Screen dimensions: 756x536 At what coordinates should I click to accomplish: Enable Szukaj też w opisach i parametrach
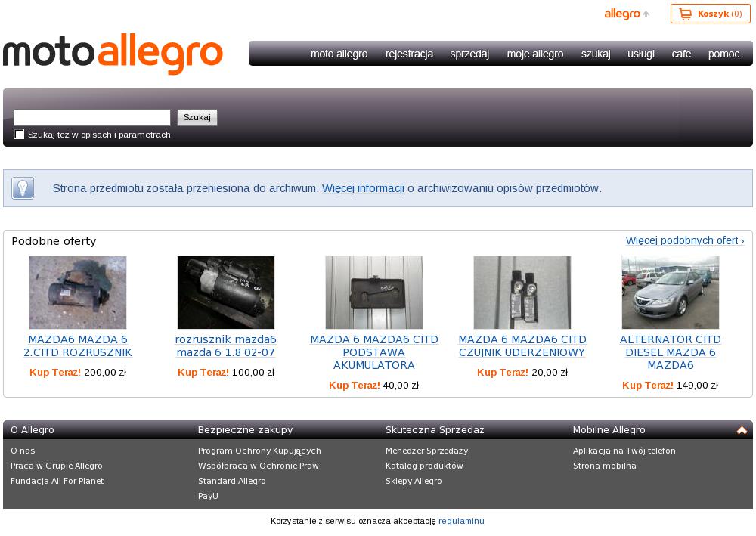pyautogui.click(x=20, y=135)
